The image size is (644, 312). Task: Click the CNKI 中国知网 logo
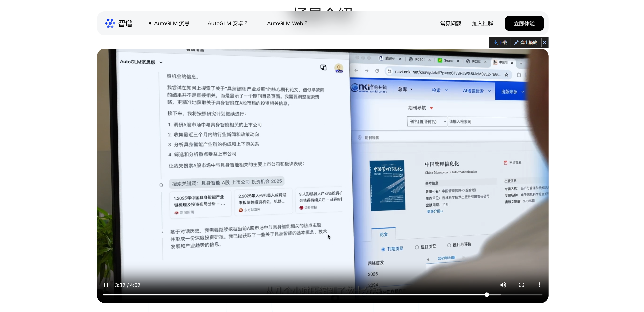coord(368,88)
